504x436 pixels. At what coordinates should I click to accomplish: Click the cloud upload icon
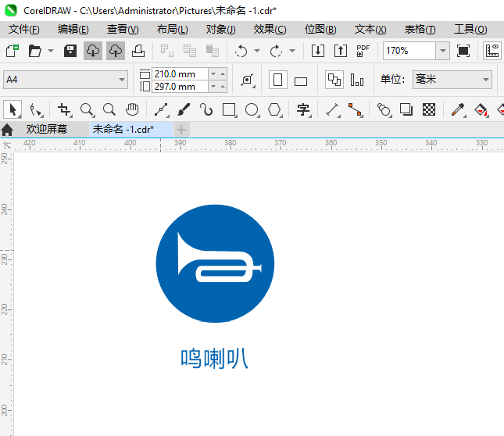click(116, 51)
